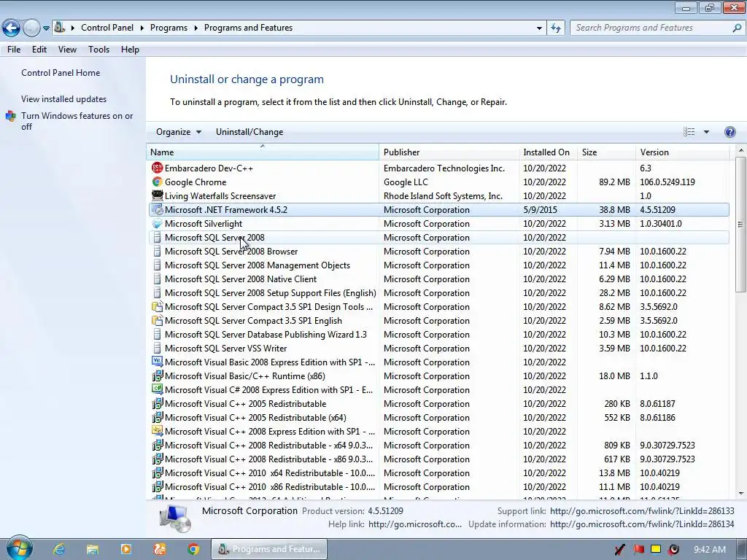The image size is (747, 560).
Task: Open View installed updates link
Action: 64,99
